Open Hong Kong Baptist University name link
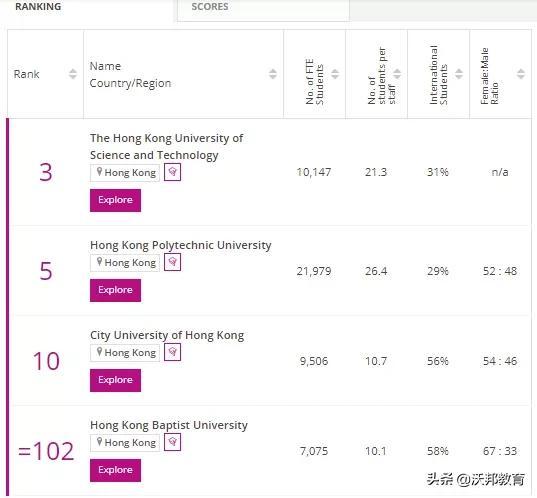 click(169, 426)
